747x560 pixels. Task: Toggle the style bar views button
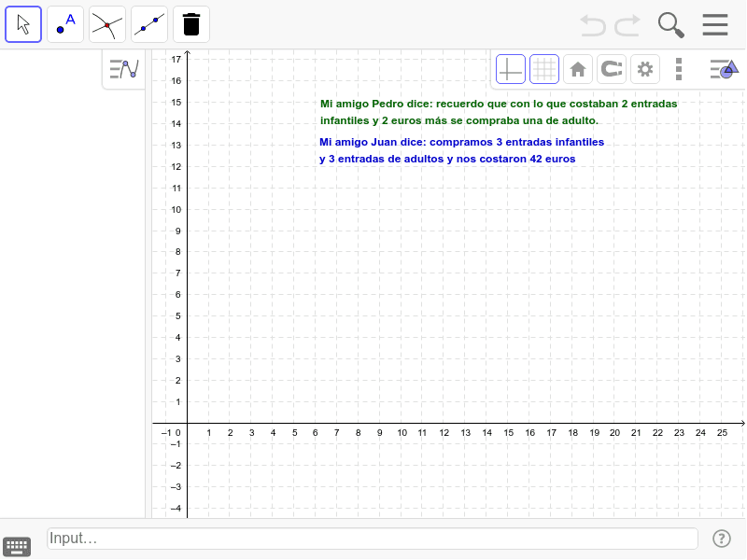coord(724,69)
